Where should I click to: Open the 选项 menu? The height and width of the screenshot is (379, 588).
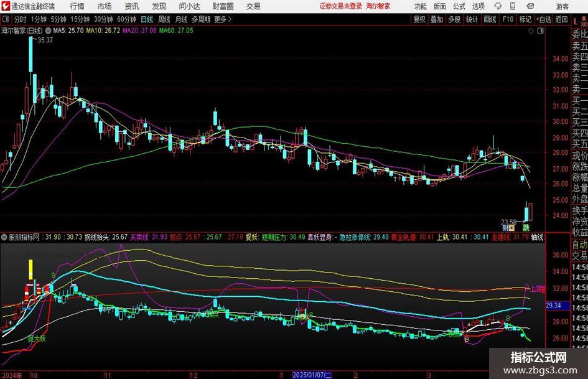tap(478, 6)
